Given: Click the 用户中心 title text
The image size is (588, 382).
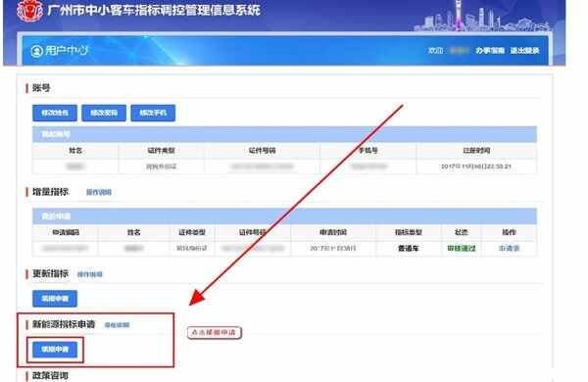Looking at the screenshot, I should (x=67, y=51).
